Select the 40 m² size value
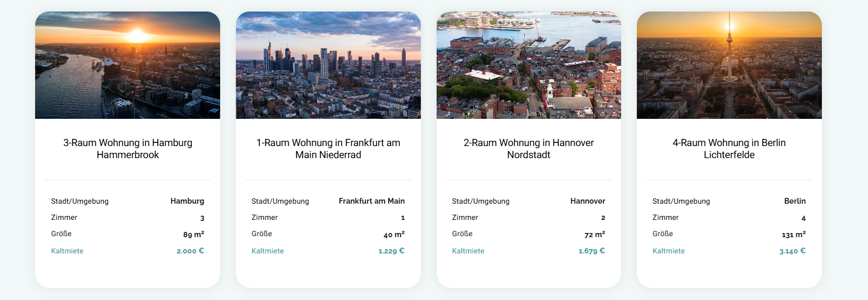Image resolution: width=868 pixels, height=300 pixels. click(x=394, y=235)
